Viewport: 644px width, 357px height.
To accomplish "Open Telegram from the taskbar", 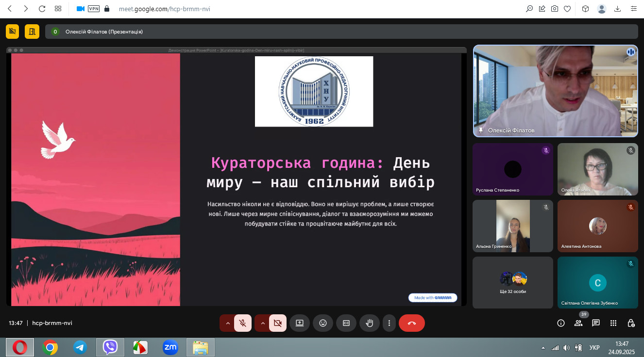I will coord(80,347).
